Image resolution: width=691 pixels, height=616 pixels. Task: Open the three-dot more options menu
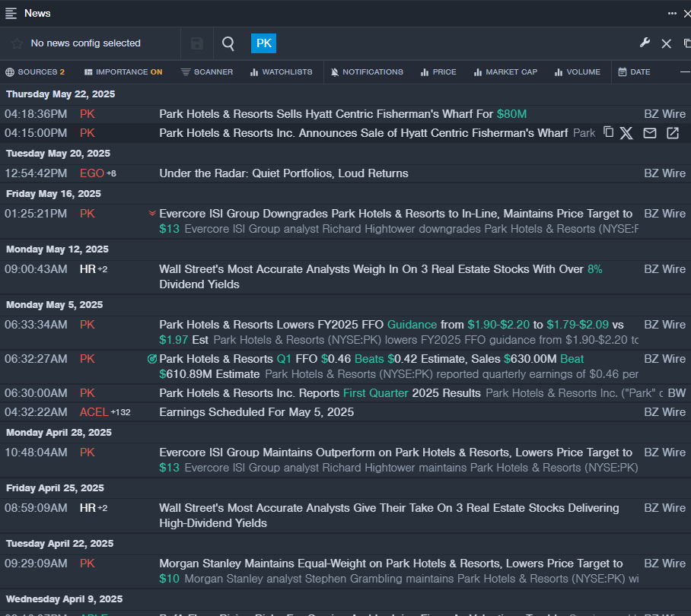tap(672, 13)
